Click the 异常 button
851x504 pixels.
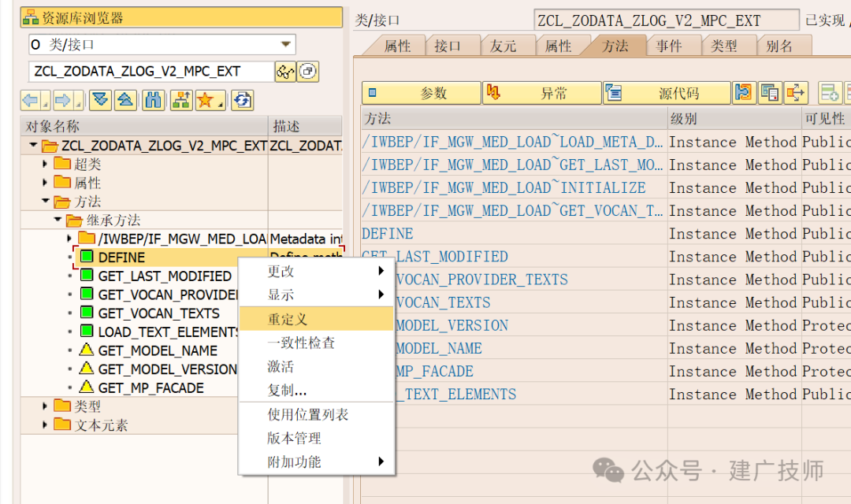click(542, 93)
